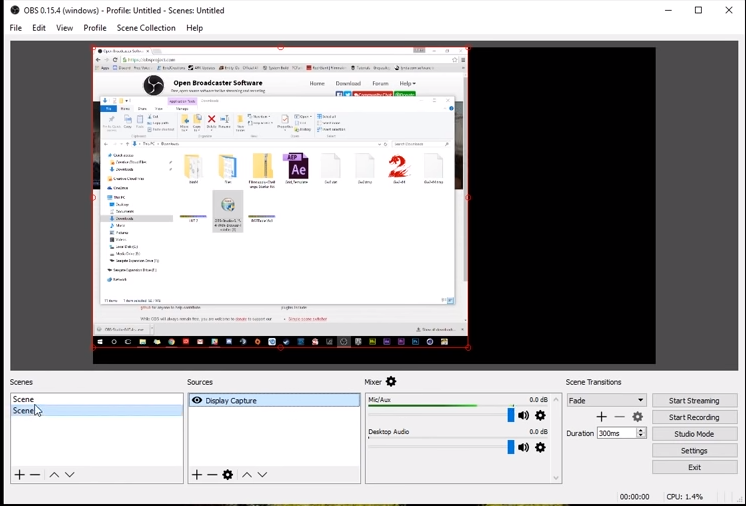The height and width of the screenshot is (506, 746).
Task: Select the highlighted Scene row in the Scenes list
Action: tap(97, 410)
